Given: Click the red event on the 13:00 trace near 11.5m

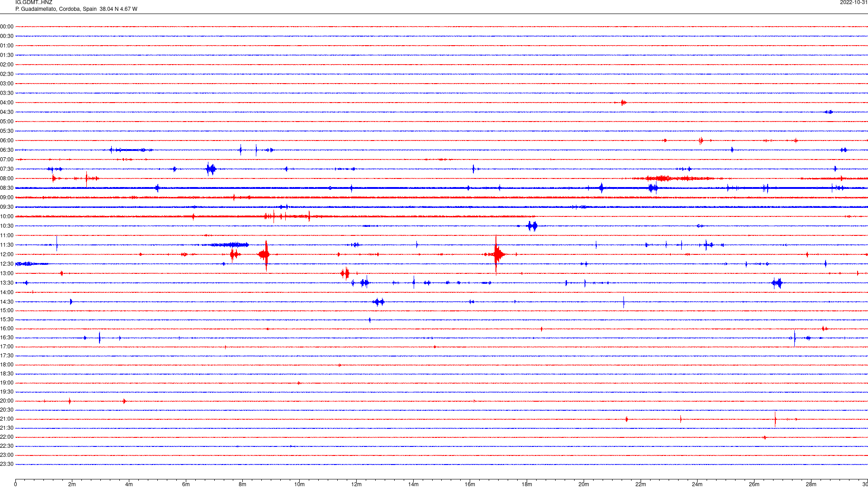Looking at the screenshot, I should click(345, 273).
